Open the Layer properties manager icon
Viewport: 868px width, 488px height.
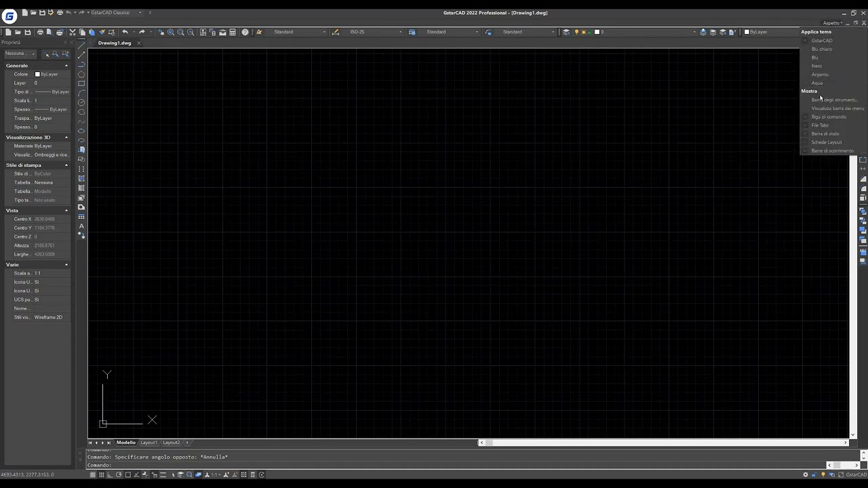point(566,32)
